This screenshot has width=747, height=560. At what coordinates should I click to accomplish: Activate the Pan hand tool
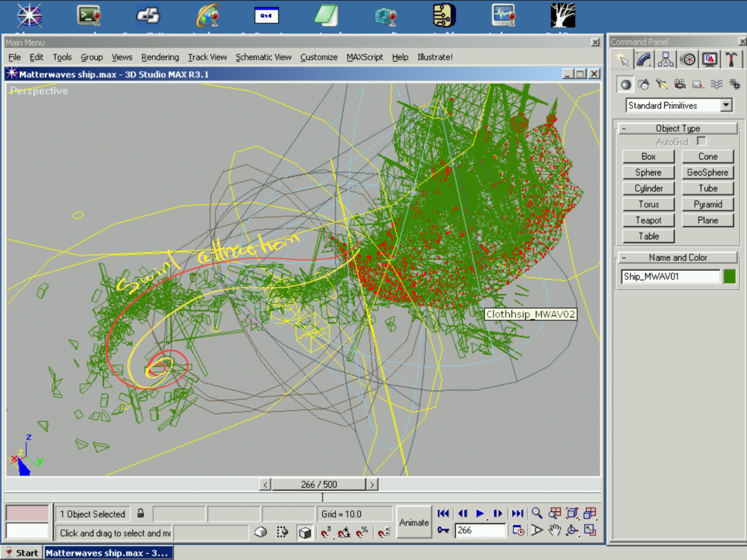(554, 530)
